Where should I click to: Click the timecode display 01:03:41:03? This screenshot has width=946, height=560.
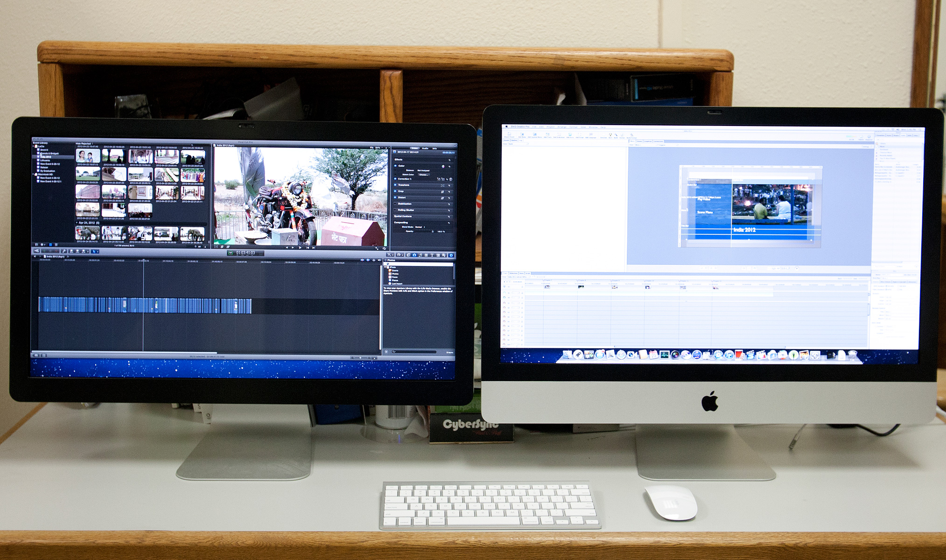(x=245, y=253)
